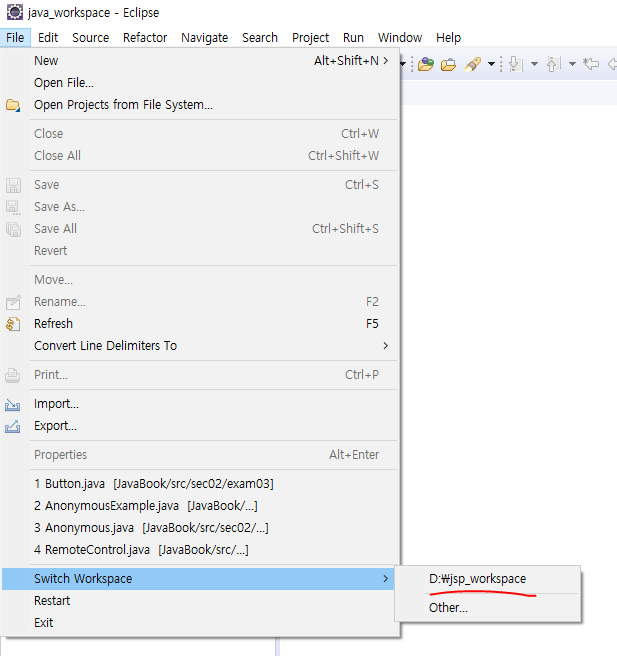Viewport: 617px width, 656px height.
Task: Open the Search toolbar dropdown arrow
Action: coord(492,64)
